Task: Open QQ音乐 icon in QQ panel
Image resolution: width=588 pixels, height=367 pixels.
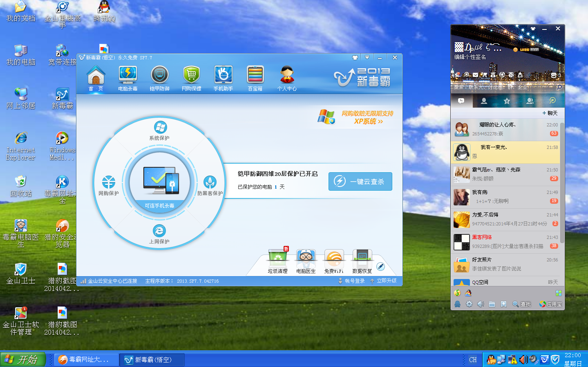Action: pos(457,293)
